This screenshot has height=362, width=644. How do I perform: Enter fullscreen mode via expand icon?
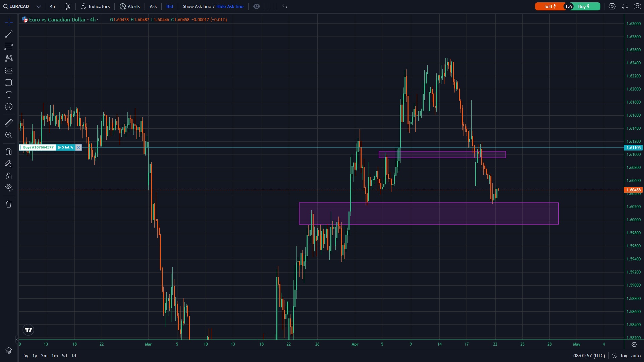click(x=625, y=6)
